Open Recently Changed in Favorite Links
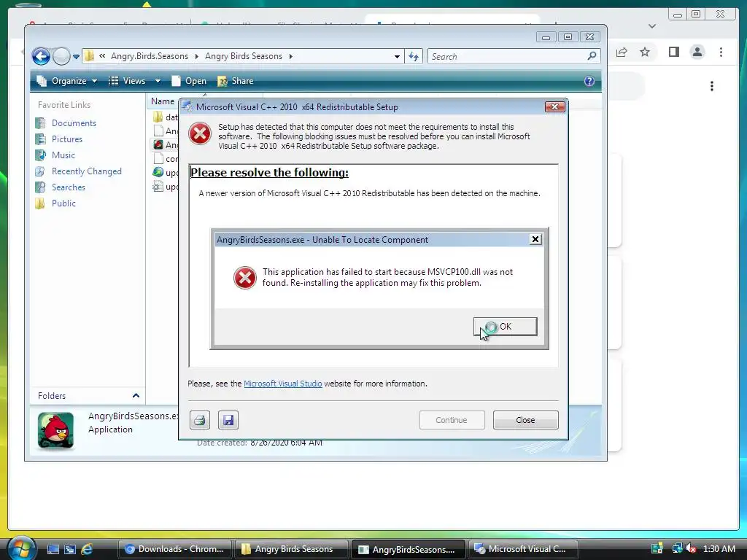This screenshot has height=560, width=747. 87,171
